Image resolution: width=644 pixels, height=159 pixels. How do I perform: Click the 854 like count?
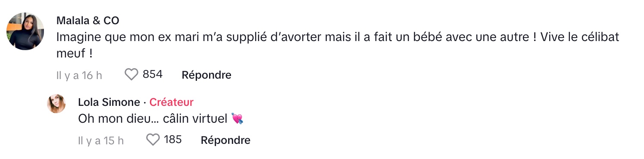[153, 74]
